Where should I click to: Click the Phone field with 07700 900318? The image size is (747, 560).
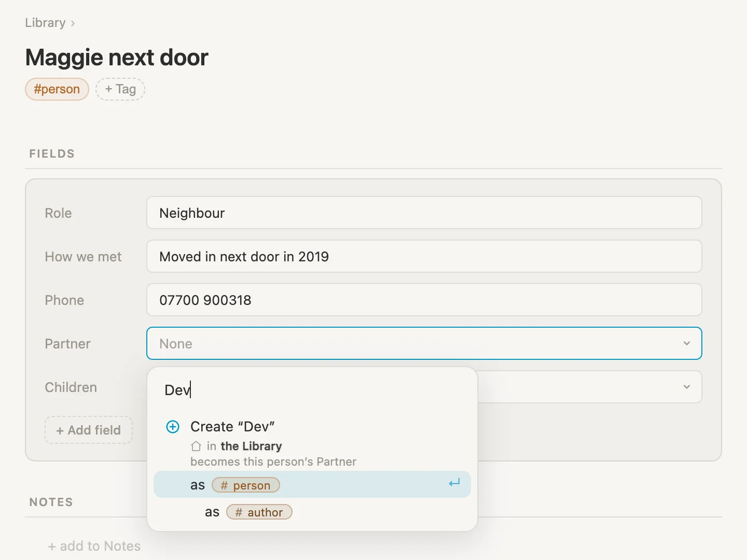pos(424,300)
